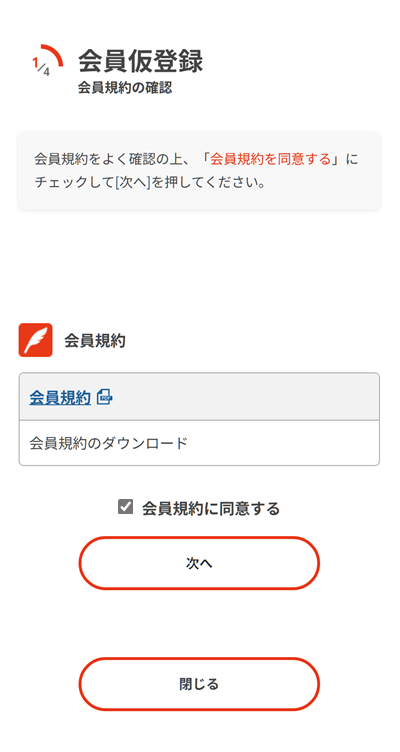Open the 会員規約 underlined link

60,398
